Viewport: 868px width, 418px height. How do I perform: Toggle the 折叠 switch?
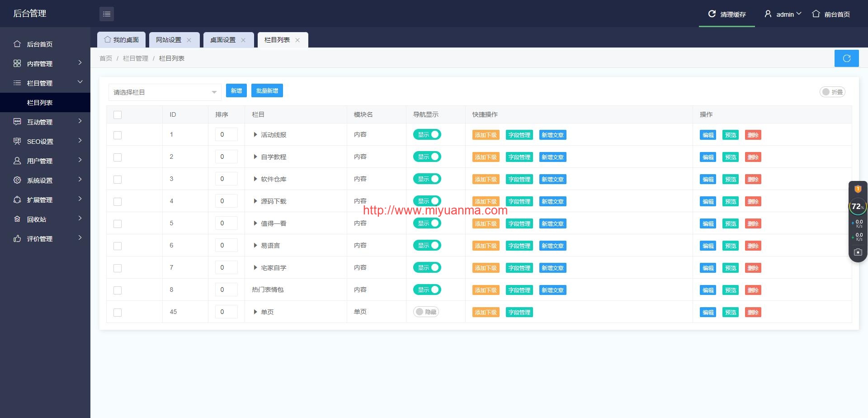(832, 92)
